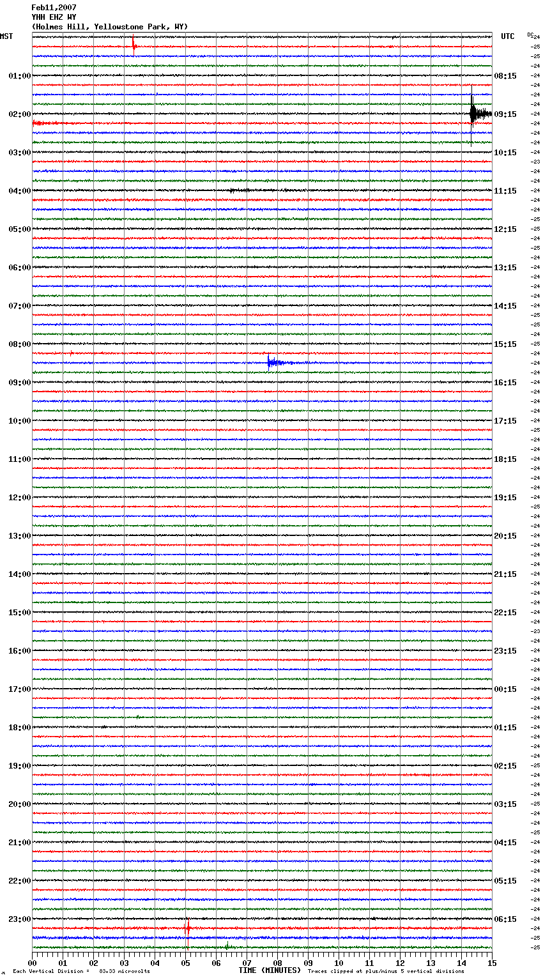The image size is (543, 980).
Task: Select the 03:00 MST time label
Action: (19, 153)
